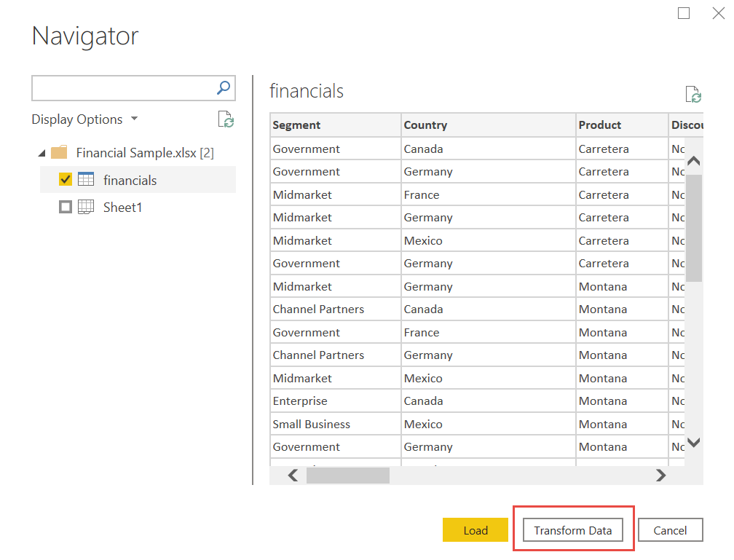Click the search magnifier icon

coord(224,87)
